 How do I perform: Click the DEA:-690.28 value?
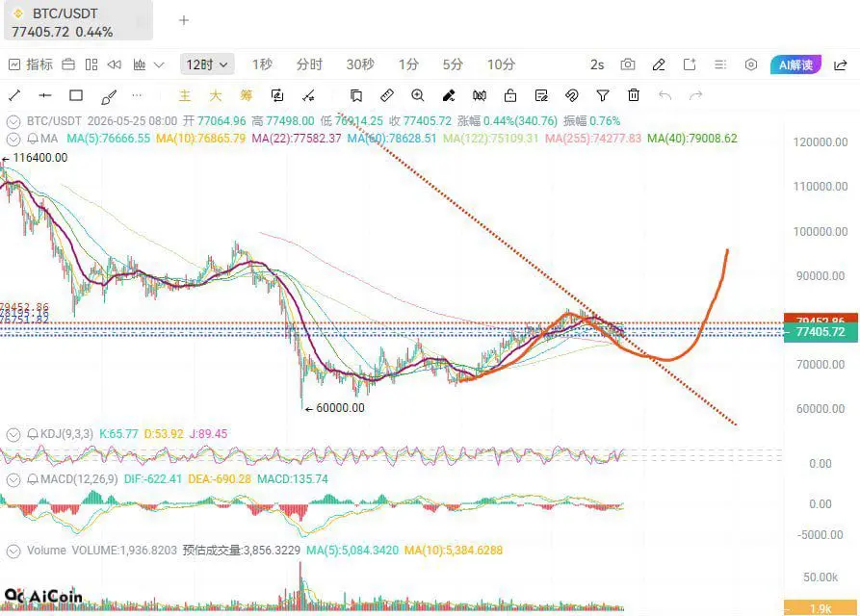(220, 479)
